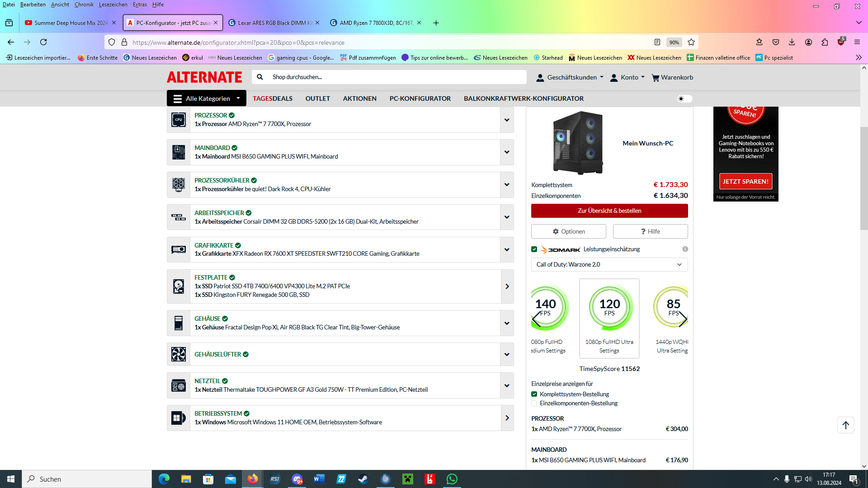Image resolution: width=868 pixels, height=488 pixels.
Task: Open the Festplatte row arrow
Action: pos(507,286)
